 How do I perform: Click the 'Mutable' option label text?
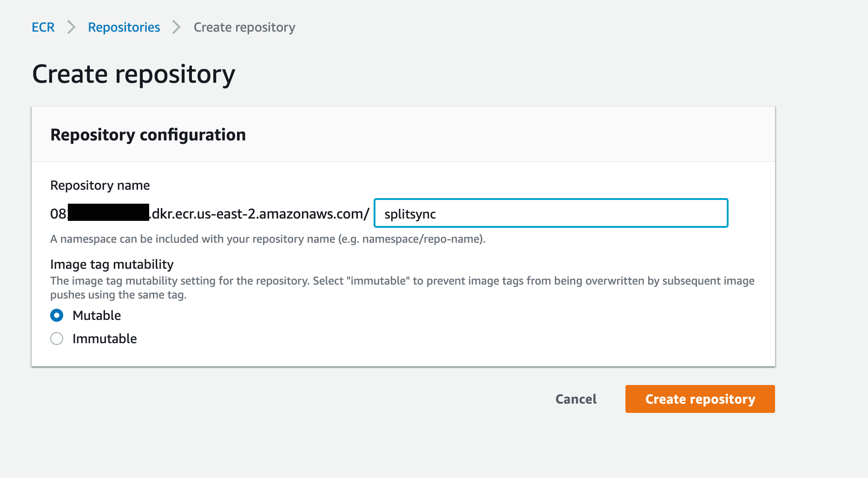(x=97, y=316)
